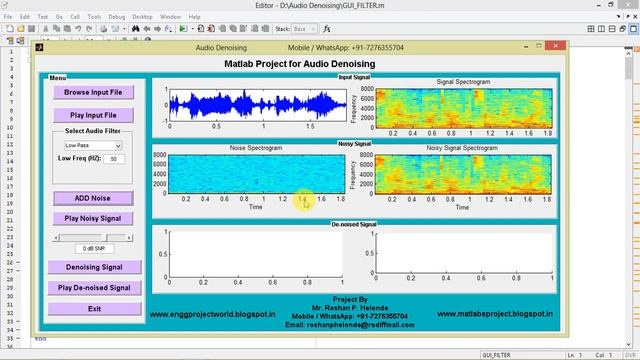Click the New file icon in editor toolbar
This screenshot has height=360, width=640.
point(9,29)
